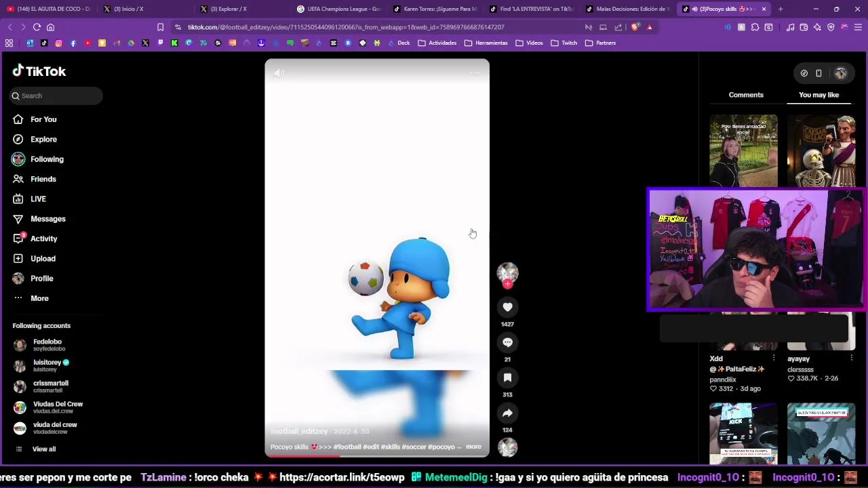
Task: Open the browser hamburger main menu
Action: point(858,27)
